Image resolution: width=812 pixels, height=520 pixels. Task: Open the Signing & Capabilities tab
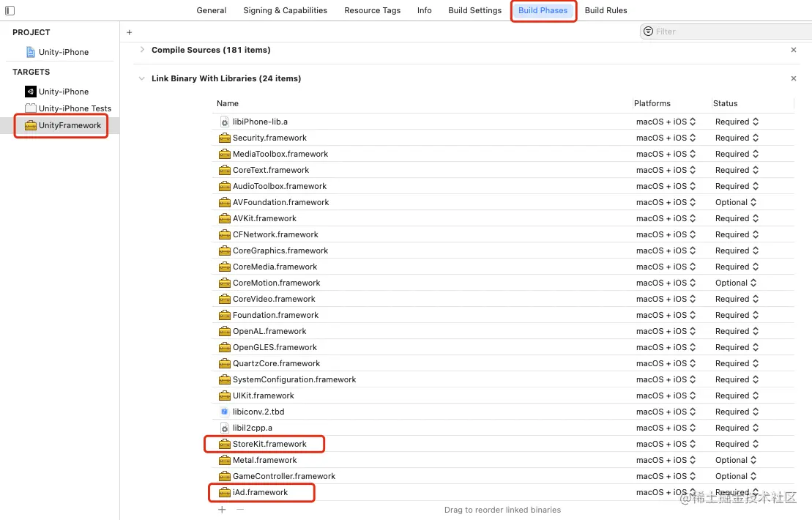[x=286, y=10]
